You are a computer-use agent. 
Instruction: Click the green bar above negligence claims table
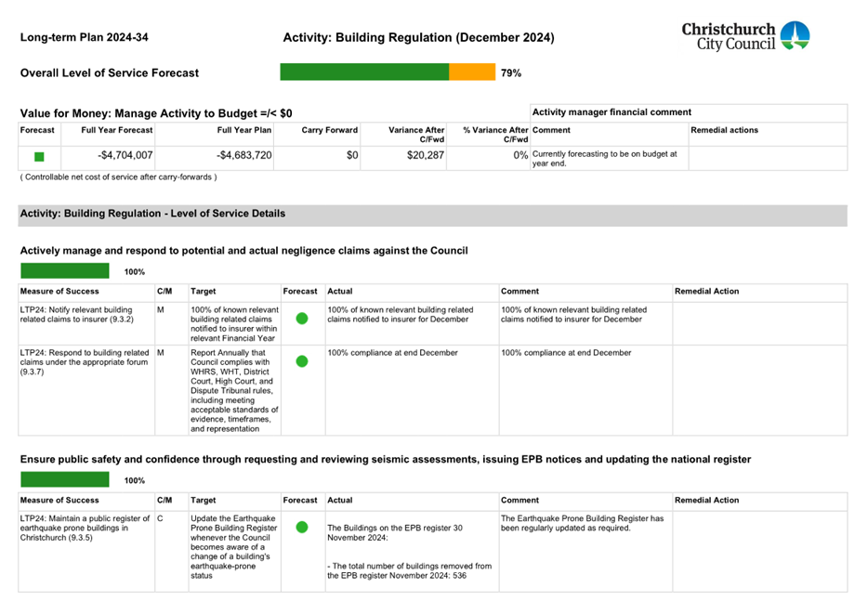click(64, 271)
